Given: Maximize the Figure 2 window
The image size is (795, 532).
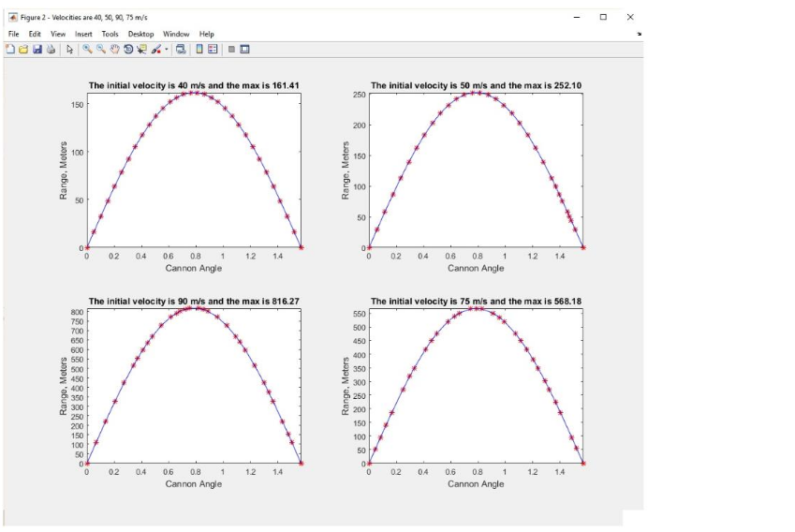Looking at the screenshot, I should click(603, 17).
